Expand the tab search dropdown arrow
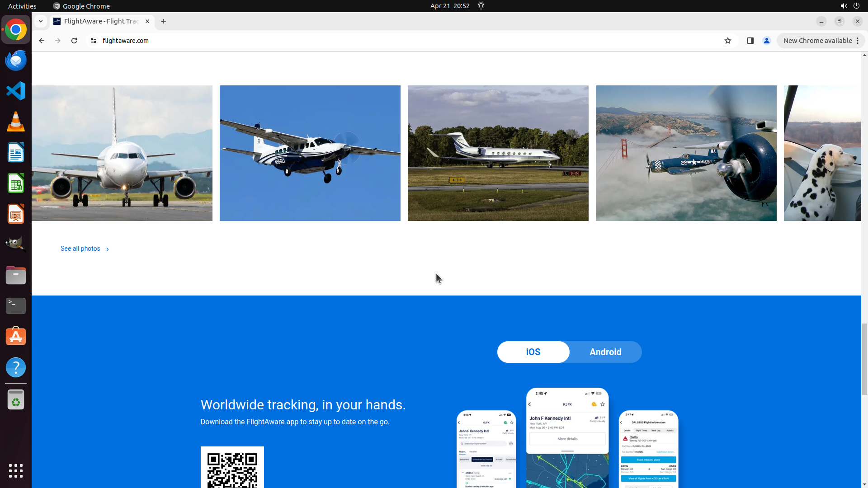 point(41,21)
